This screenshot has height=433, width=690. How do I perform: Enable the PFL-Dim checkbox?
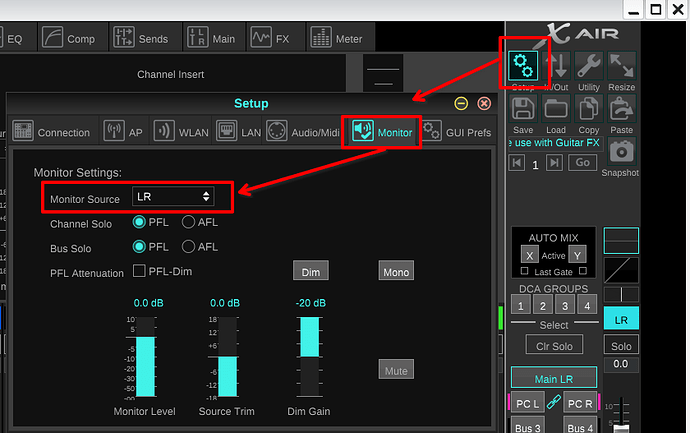click(x=139, y=272)
